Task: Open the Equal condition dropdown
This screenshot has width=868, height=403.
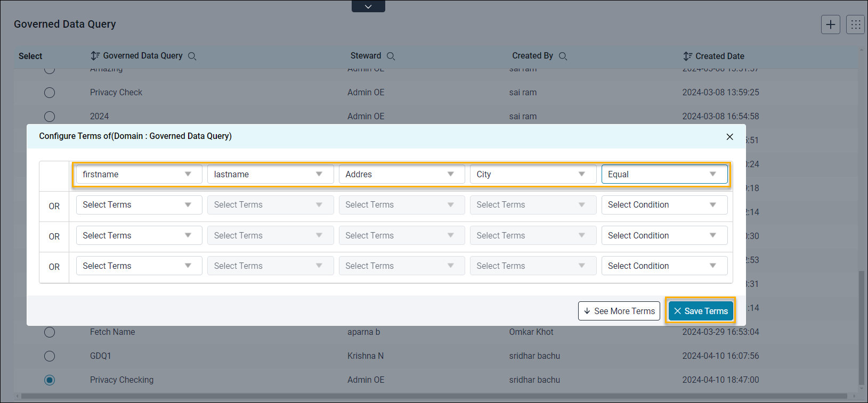Action: (664, 174)
